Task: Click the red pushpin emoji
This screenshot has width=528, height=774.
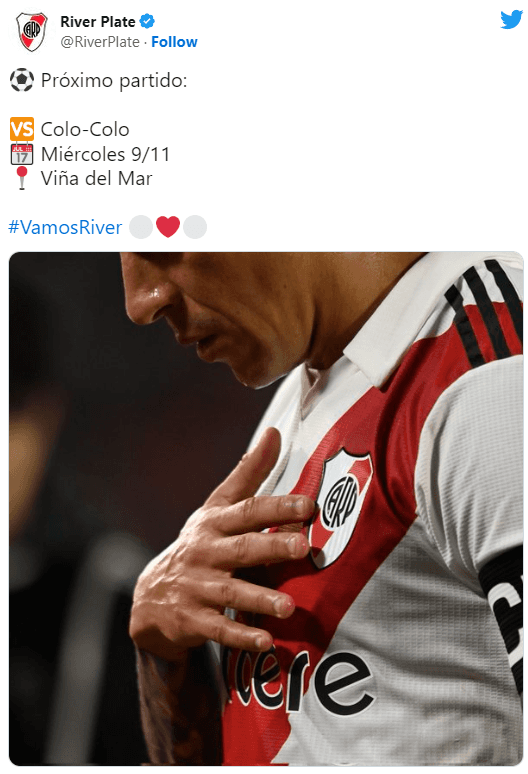Action: [22, 178]
